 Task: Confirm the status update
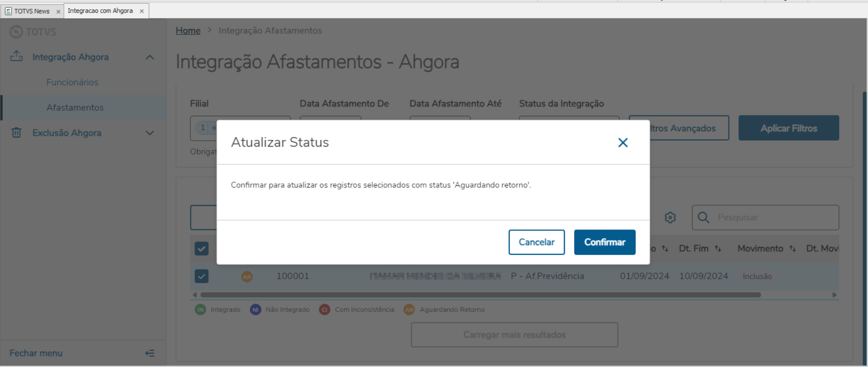click(x=604, y=242)
